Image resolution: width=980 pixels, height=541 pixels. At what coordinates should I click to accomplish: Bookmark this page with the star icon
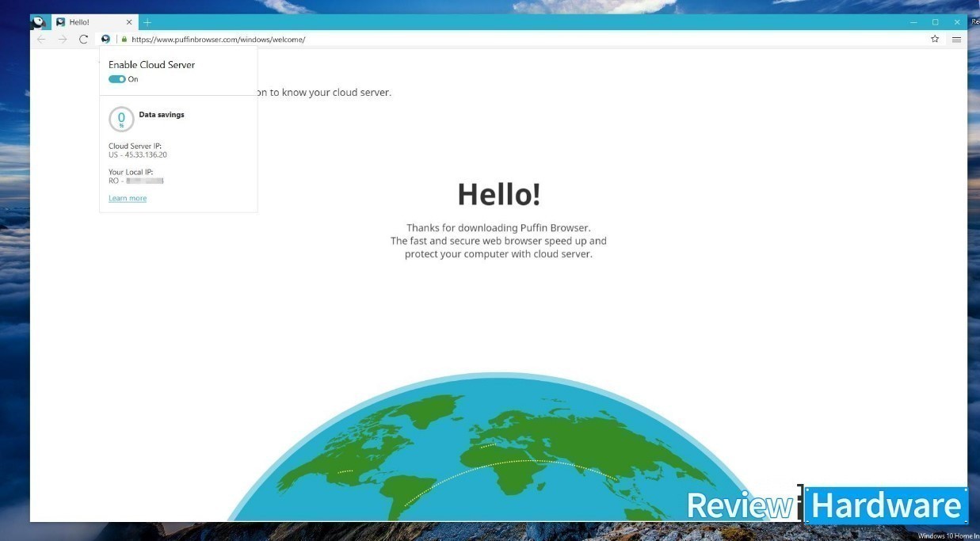coord(935,39)
